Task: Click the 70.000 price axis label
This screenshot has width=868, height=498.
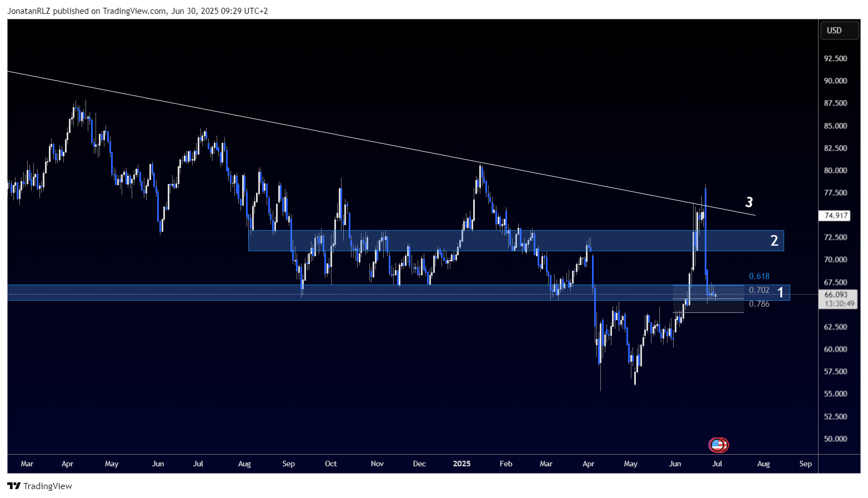Action: [835, 260]
